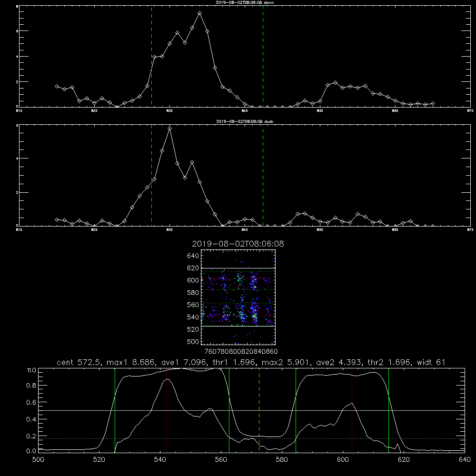The width and height of the screenshot is (476, 476).
Task: Click the green solid line near 563 in bottom plot
Action: click(229, 410)
